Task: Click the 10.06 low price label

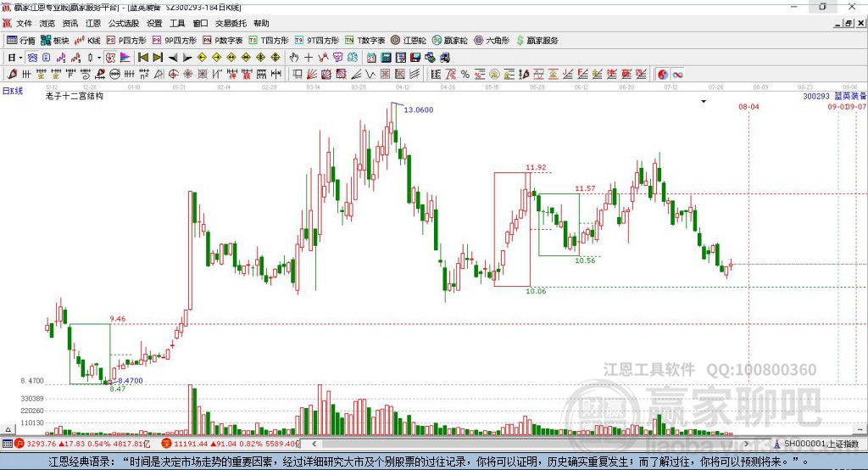Action: (x=536, y=291)
